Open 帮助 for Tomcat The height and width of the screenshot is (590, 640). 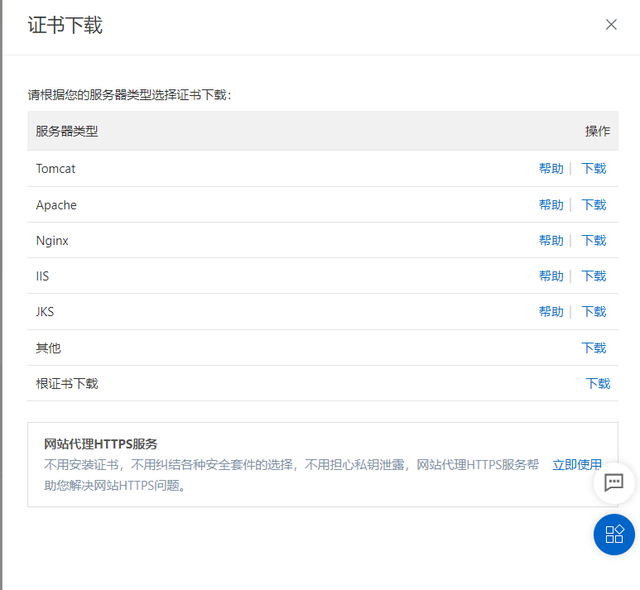tap(551, 169)
